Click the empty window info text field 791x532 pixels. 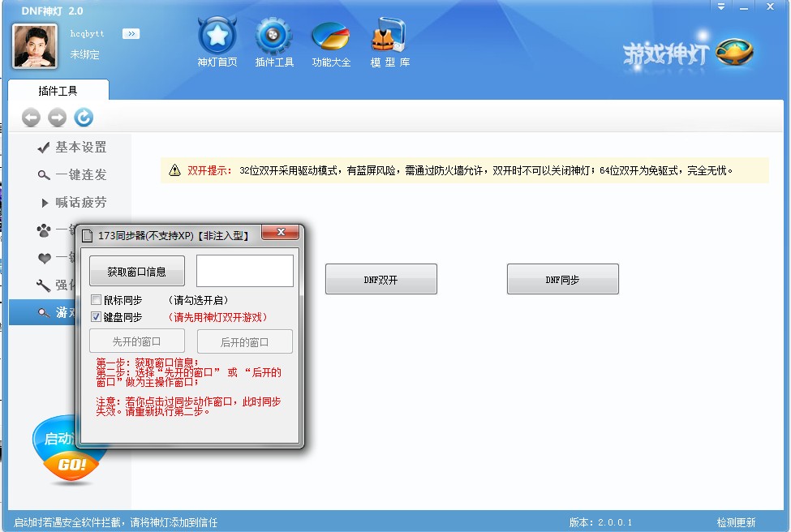[245, 271]
